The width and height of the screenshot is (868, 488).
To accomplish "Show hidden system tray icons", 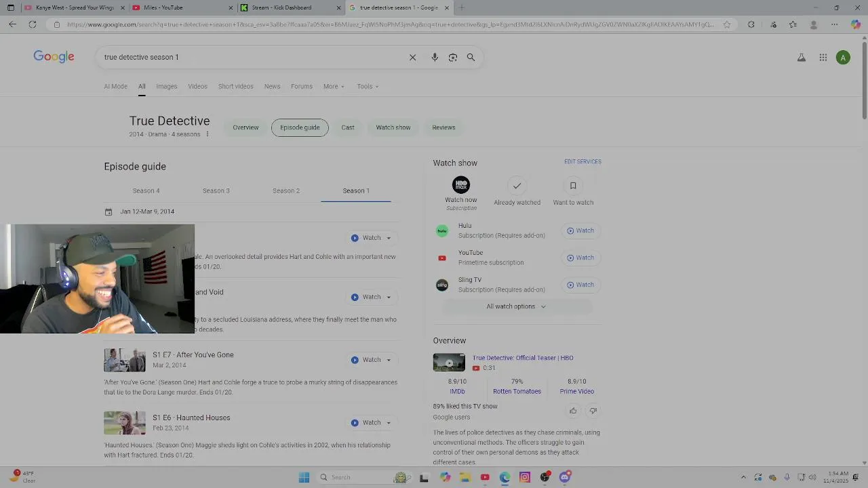I will click(743, 477).
